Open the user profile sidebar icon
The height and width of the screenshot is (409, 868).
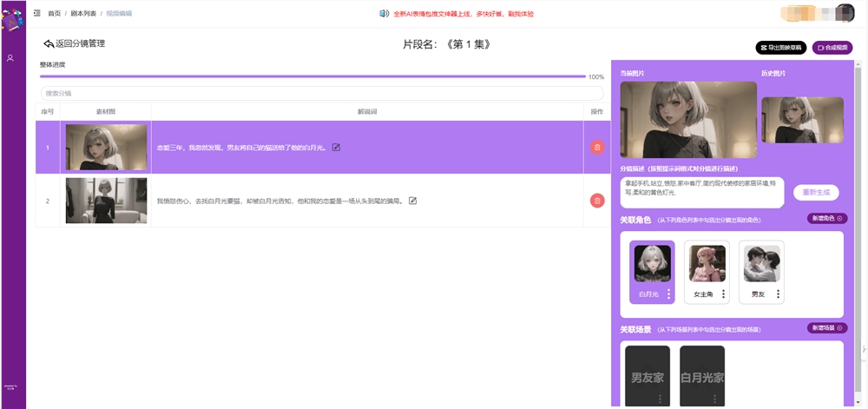(10, 57)
